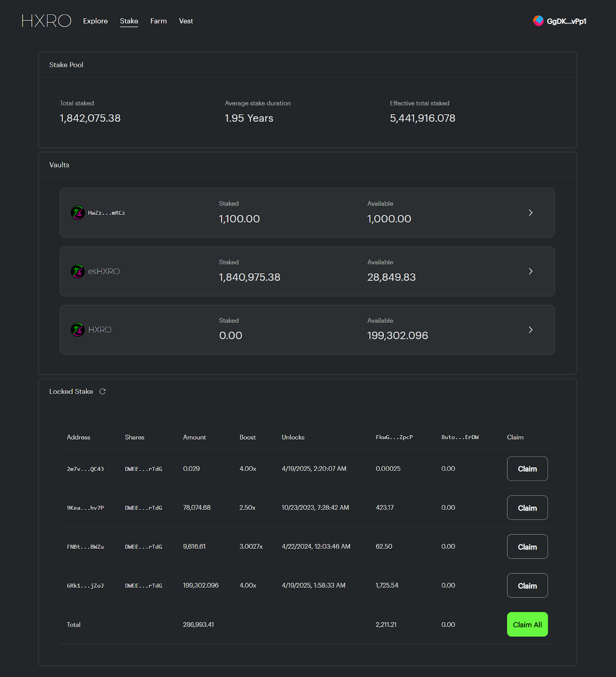616x677 pixels.
Task: Select address FNBt...BWZu
Action: 85,547
